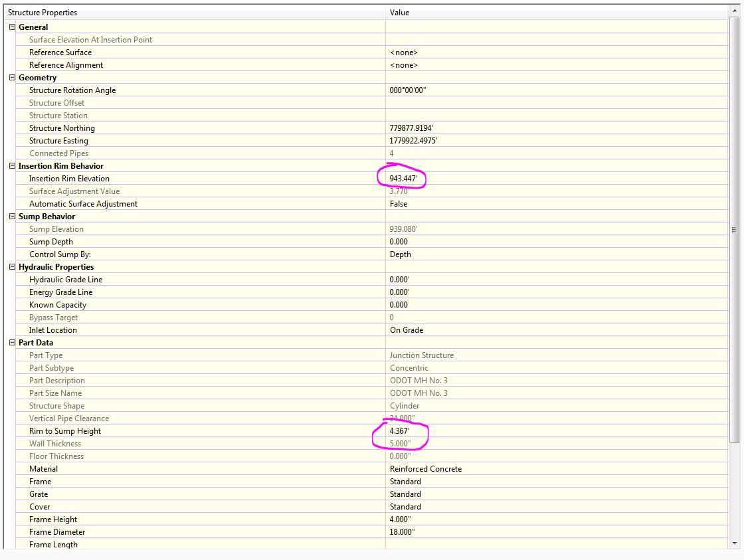
Task: Click the Structure Properties column header
Action: (195, 13)
